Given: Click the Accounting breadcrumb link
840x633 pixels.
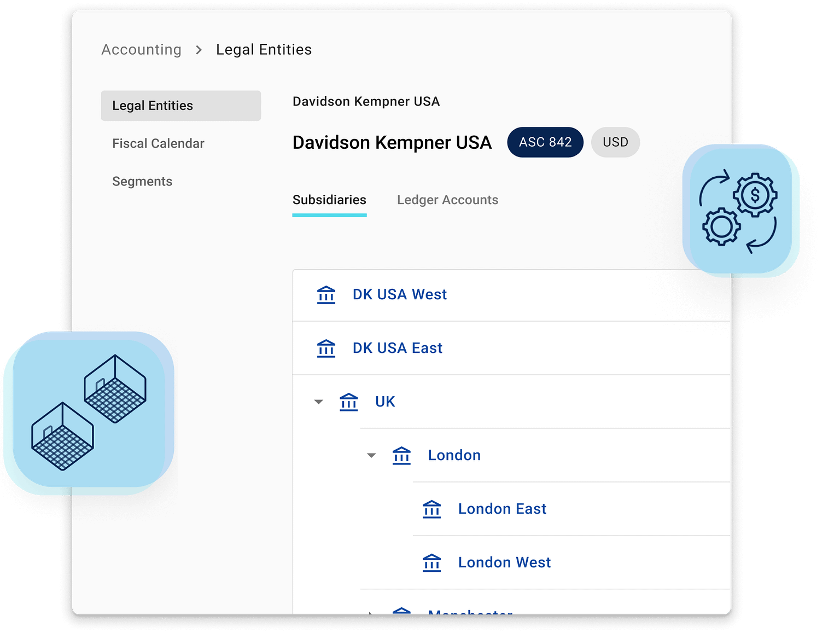Looking at the screenshot, I should tap(141, 49).
